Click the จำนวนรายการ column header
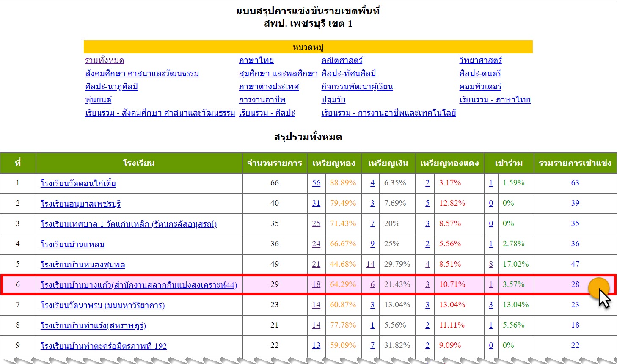 coord(275,163)
